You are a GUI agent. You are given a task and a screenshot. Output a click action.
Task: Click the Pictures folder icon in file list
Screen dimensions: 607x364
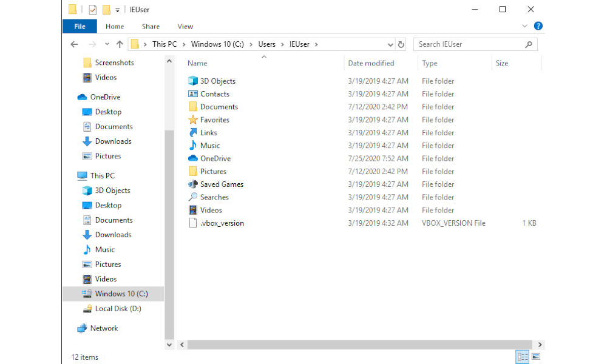coord(193,171)
